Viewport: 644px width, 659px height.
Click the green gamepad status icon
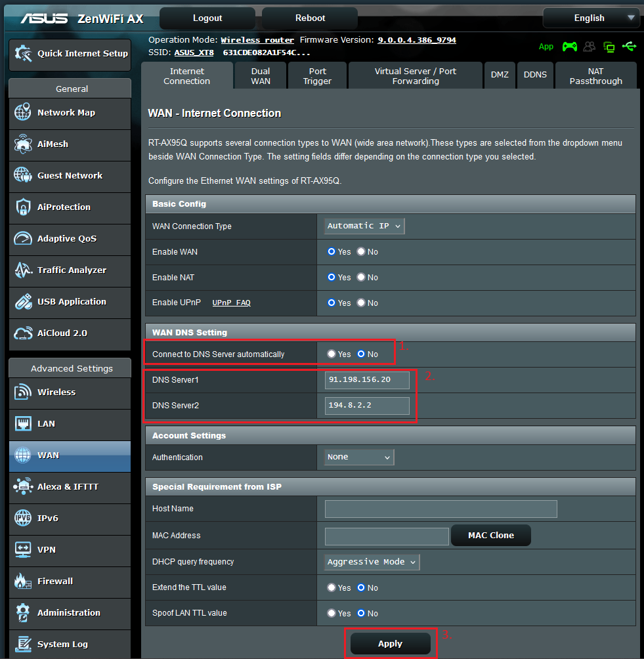click(570, 47)
